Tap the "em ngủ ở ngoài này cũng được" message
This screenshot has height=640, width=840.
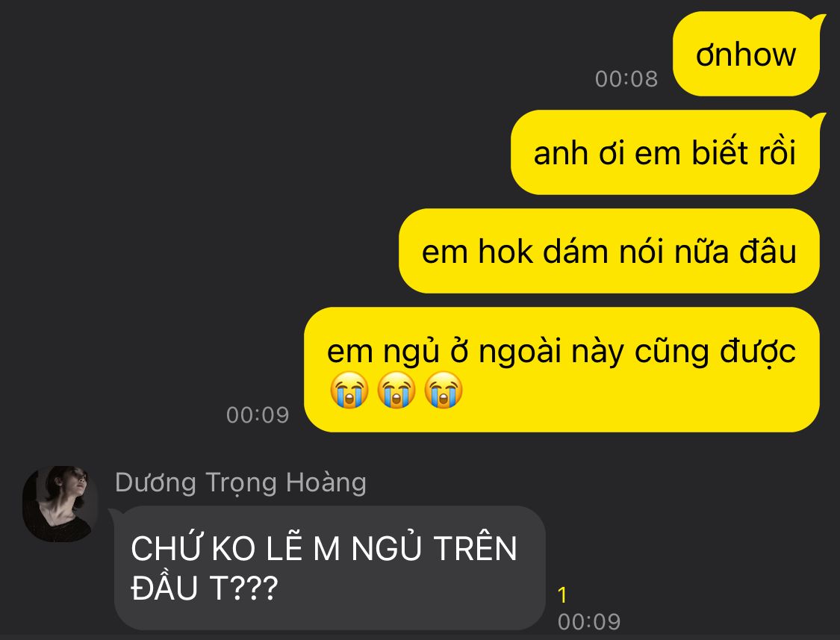click(x=561, y=370)
